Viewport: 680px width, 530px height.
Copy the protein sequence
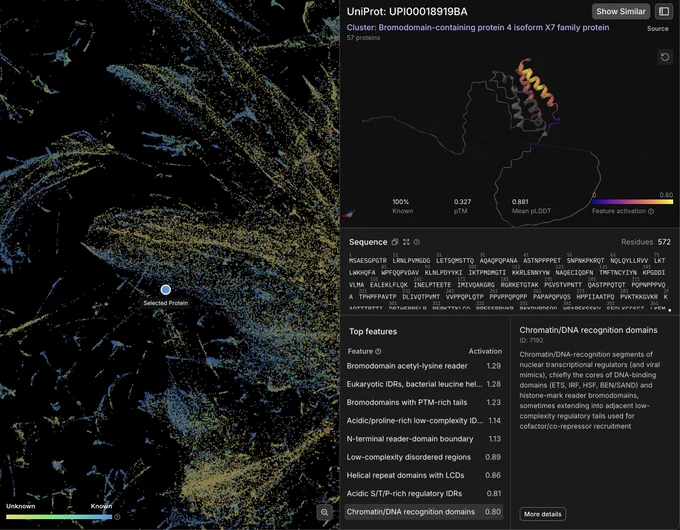pyautogui.click(x=395, y=242)
